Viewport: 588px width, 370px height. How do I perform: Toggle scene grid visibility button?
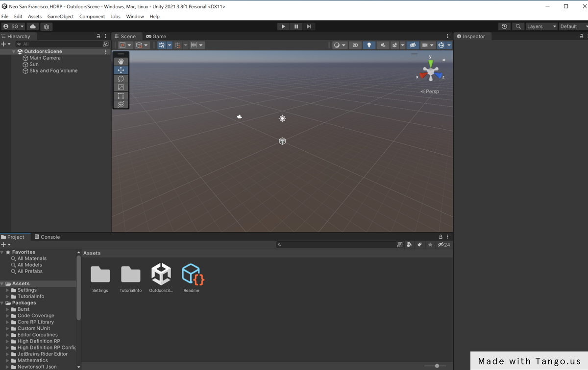pyautogui.click(x=162, y=45)
